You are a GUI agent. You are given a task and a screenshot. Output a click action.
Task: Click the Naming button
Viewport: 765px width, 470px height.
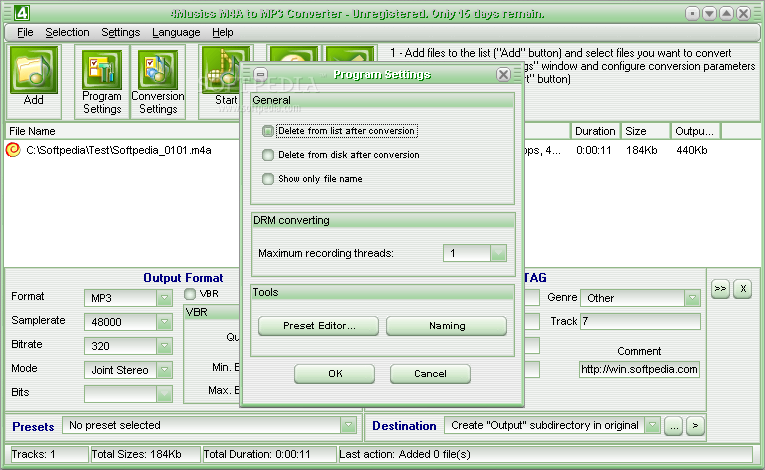click(446, 326)
